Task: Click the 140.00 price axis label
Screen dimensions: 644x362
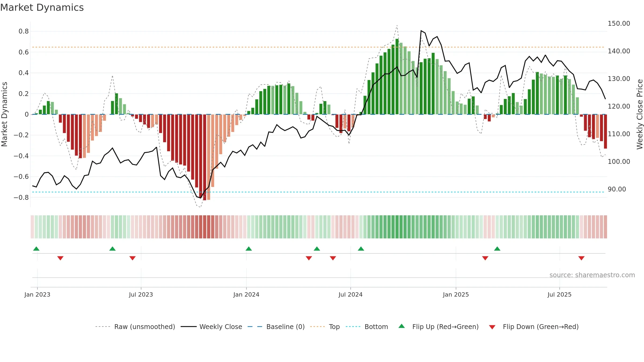Action: [x=619, y=51]
